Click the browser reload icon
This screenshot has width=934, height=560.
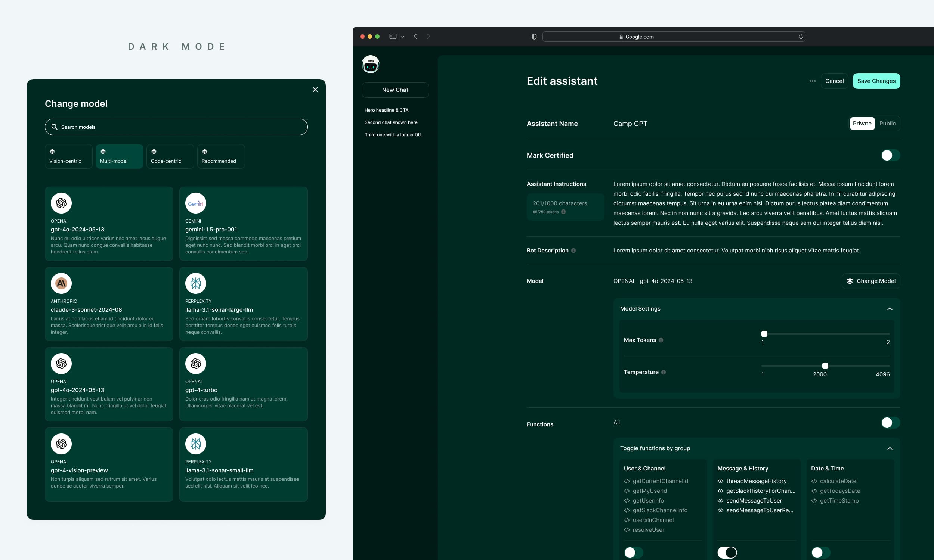click(x=800, y=37)
